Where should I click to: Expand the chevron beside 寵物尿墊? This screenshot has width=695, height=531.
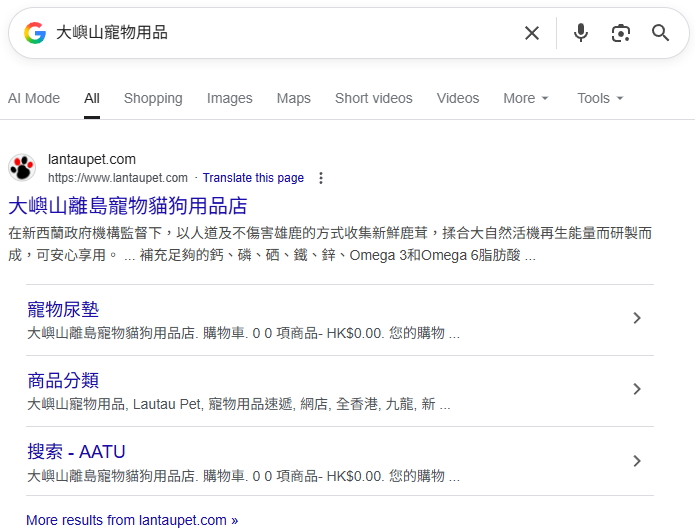pyautogui.click(x=637, y=318)
